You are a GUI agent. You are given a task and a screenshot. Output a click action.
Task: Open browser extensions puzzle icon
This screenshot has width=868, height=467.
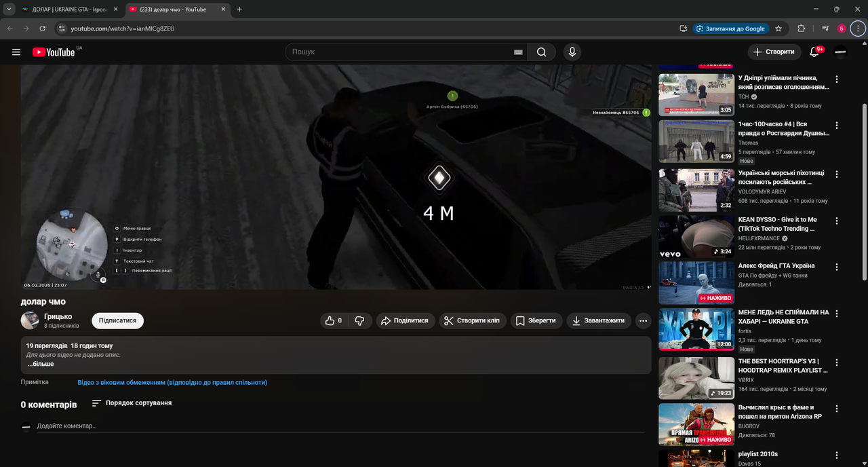pos(802,29)
